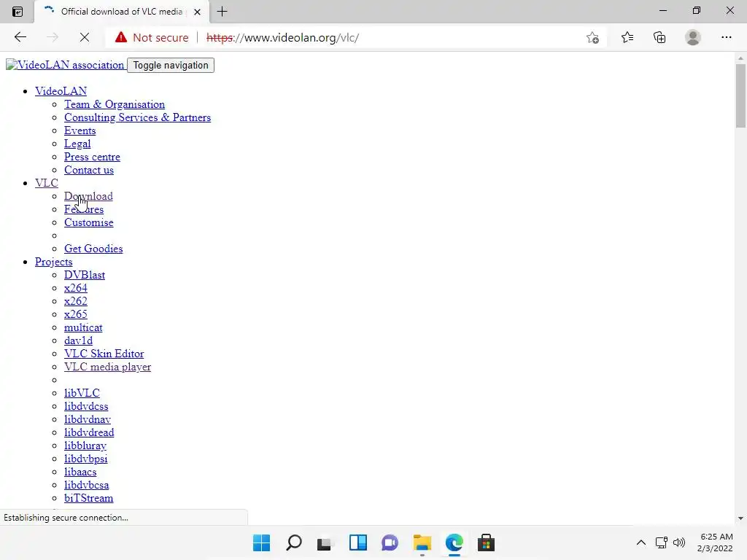The height and width of the screenshot is (560, 747).
Task: Open the tab actions menu icon
Action: (x=18, y=12)
